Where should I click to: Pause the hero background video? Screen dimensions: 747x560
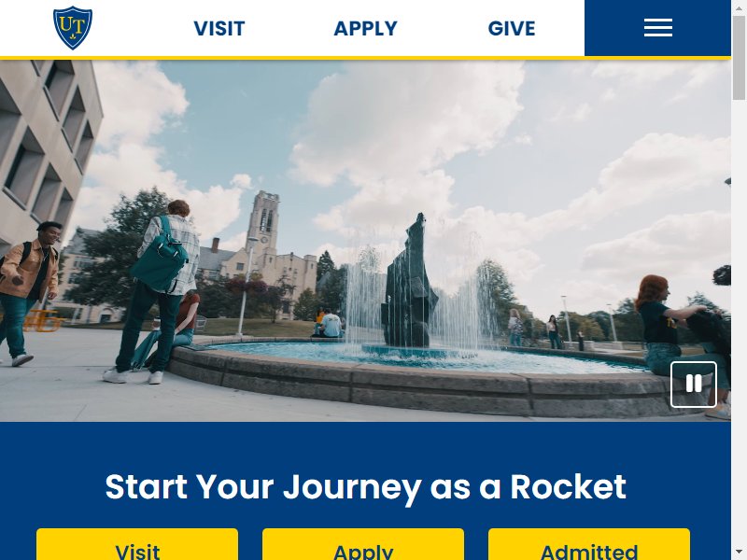tap(693, 384)
